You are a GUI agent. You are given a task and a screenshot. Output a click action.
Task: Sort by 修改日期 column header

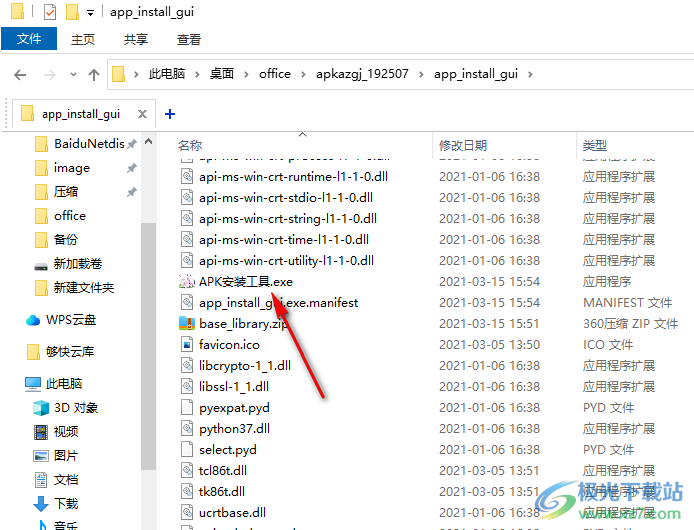pyautogui.click(x=463, y=145)
